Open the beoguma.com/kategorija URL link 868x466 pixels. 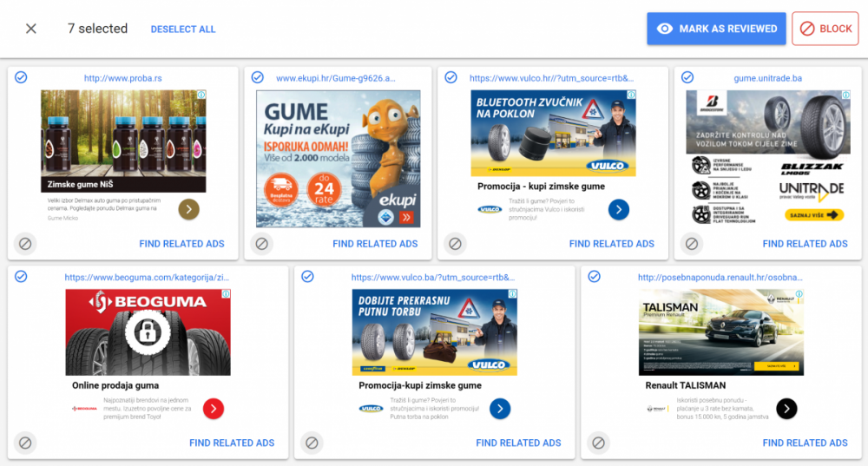click(x=147, y=278)
